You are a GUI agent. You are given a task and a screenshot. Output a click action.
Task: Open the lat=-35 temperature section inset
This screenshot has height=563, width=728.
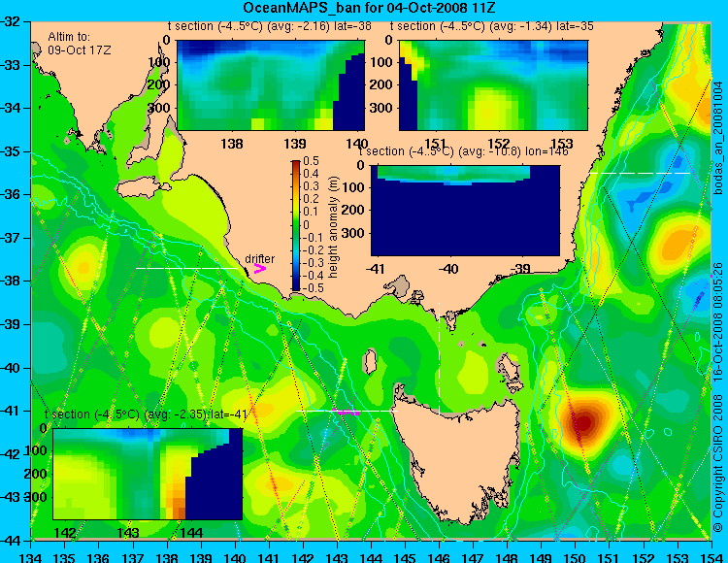pos(493,85)
